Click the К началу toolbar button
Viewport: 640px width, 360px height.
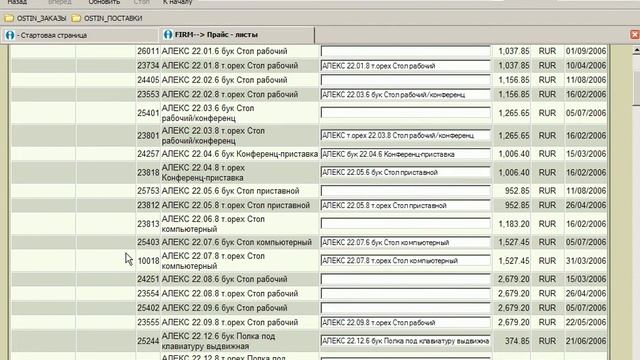pos(177,2)
